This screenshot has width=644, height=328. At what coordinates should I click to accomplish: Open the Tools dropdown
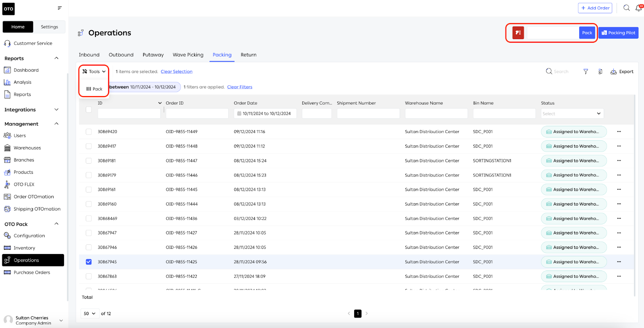coord(94,72)
